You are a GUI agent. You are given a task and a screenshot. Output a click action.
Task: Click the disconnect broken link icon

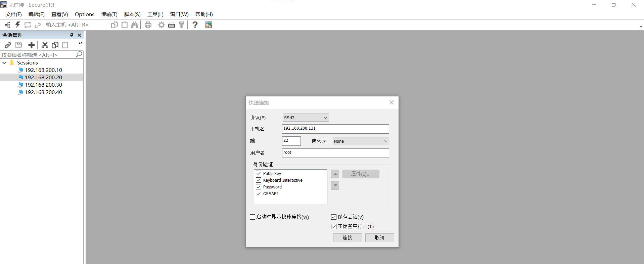click(38, 25)
